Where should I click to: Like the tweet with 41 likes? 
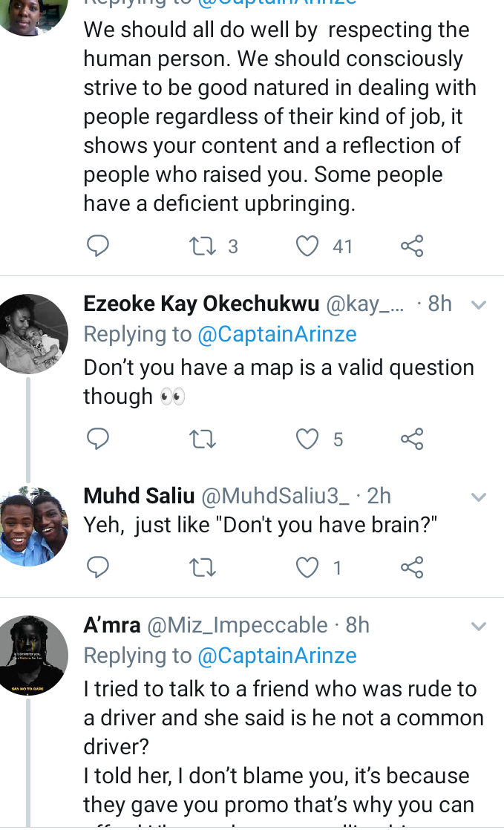click(x=307, y=246)
